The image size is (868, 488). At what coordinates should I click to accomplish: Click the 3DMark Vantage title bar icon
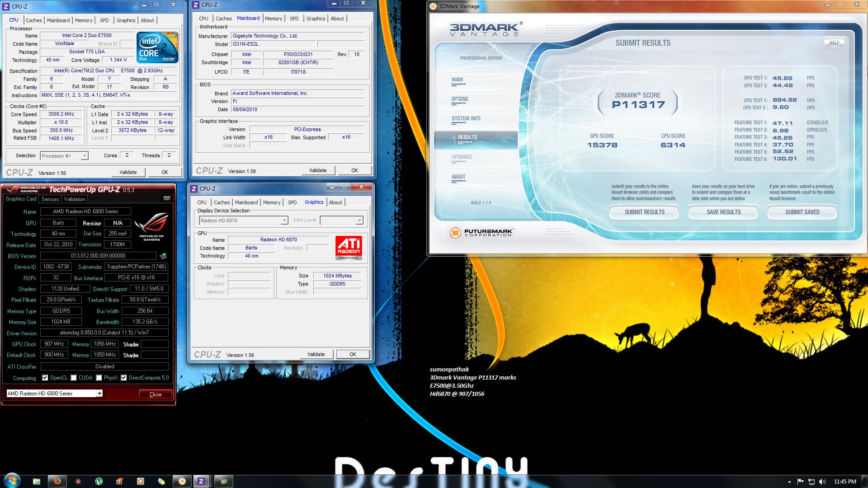point(433,6)
